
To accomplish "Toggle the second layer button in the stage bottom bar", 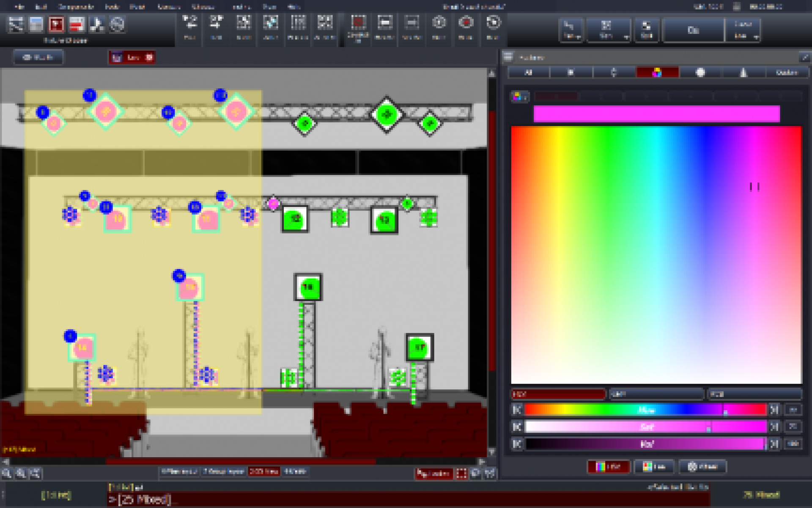I will [224, 472].
